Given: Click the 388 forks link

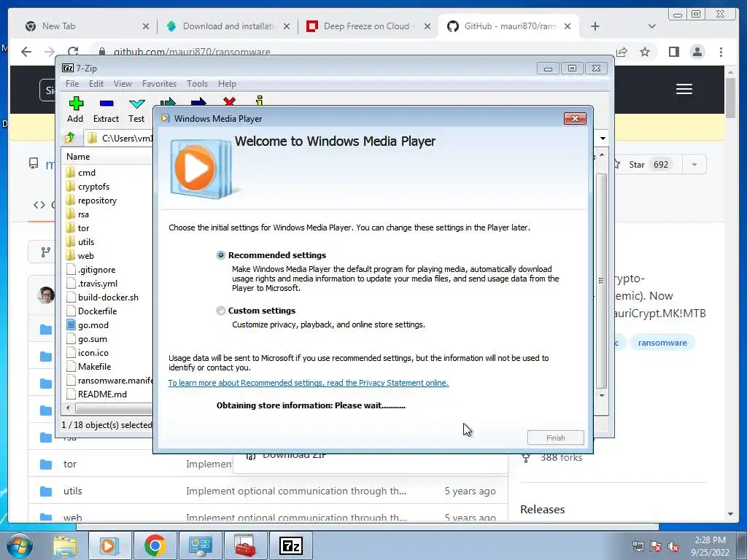Looking at the screenshot, I should [561, 458].
